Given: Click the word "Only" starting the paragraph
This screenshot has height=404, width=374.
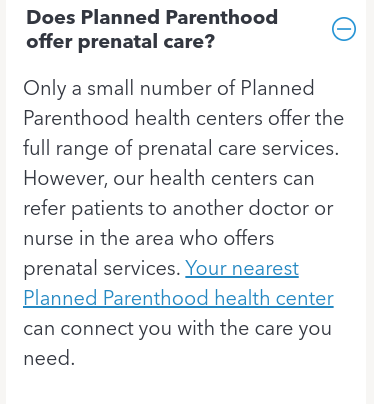Looking at the screenshot, I should click(x=45, y=89).
